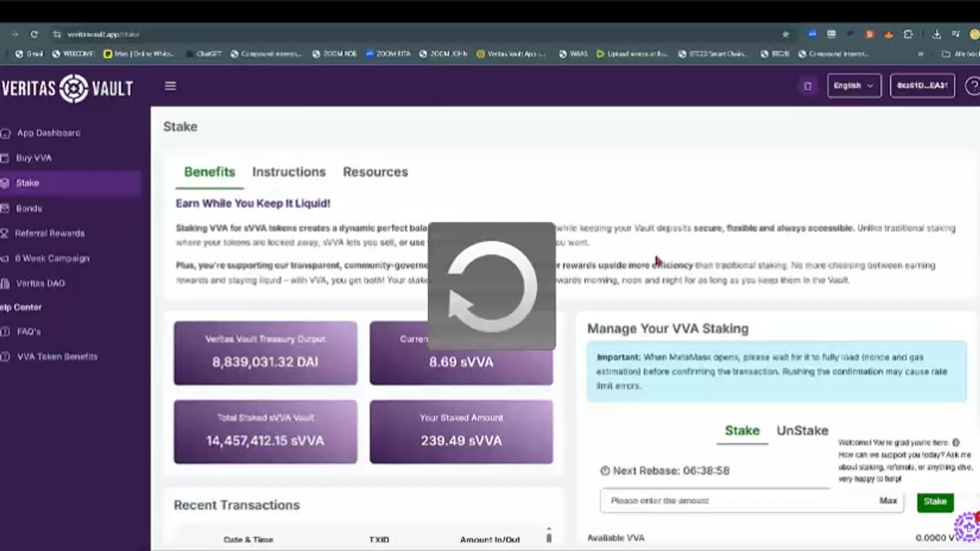This screenshot has height=551, width=980.
Task: Click the 6 Week Campaign megaphone icon
Action: (6, 259)
